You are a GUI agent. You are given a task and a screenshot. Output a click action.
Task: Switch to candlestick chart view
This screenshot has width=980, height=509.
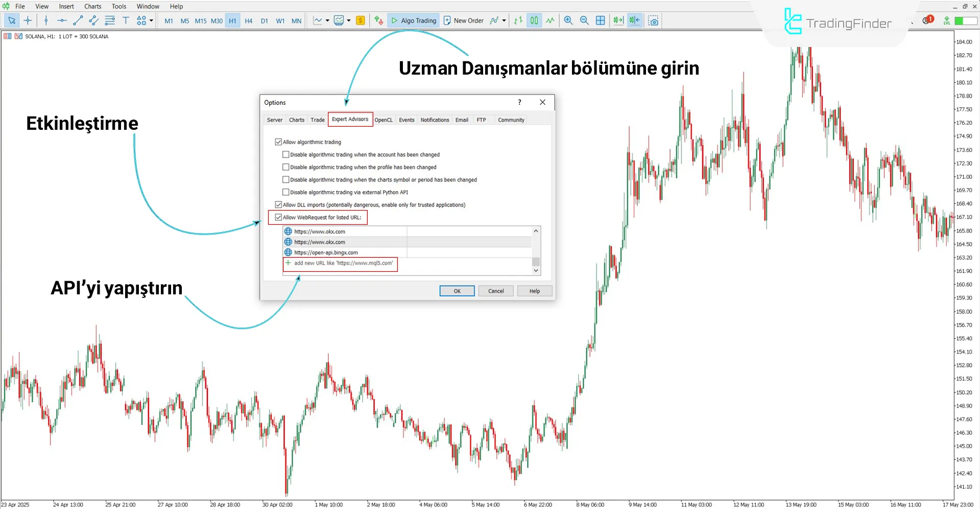click(x=534, y=20)
